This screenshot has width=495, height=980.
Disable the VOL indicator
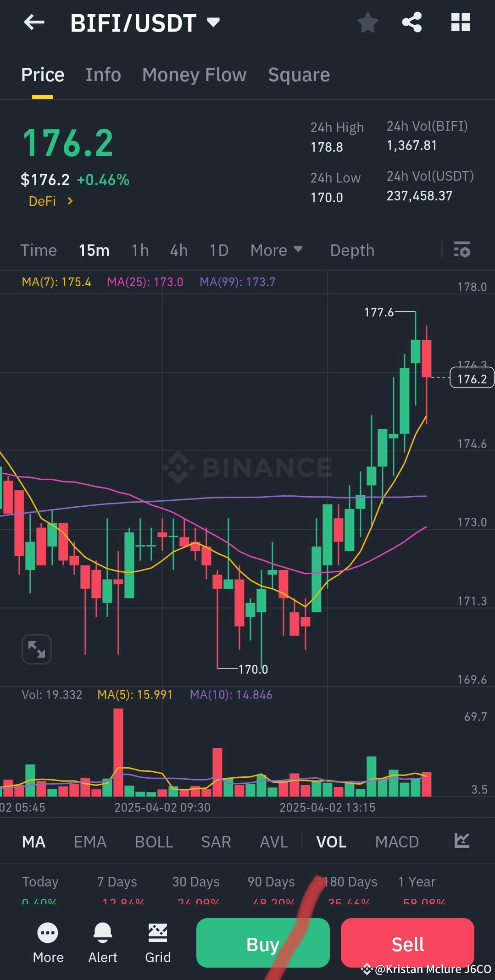click(x=331, y=842)
